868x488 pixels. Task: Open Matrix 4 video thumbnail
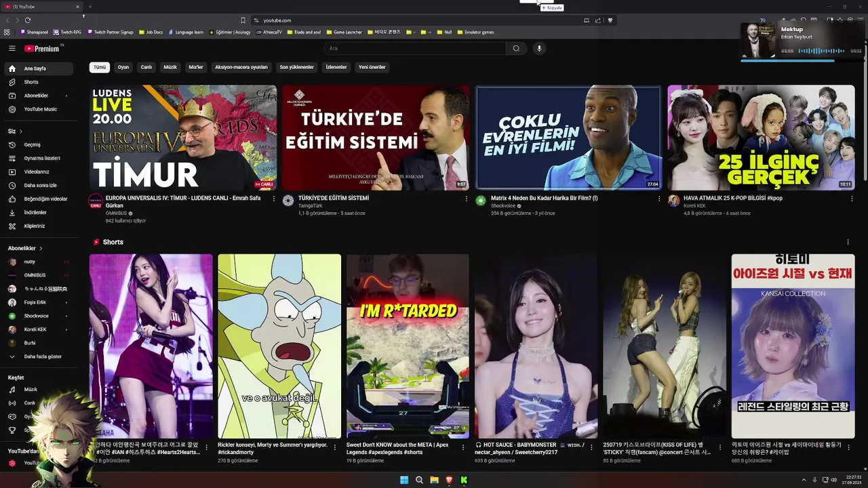(x=568, y=138)
